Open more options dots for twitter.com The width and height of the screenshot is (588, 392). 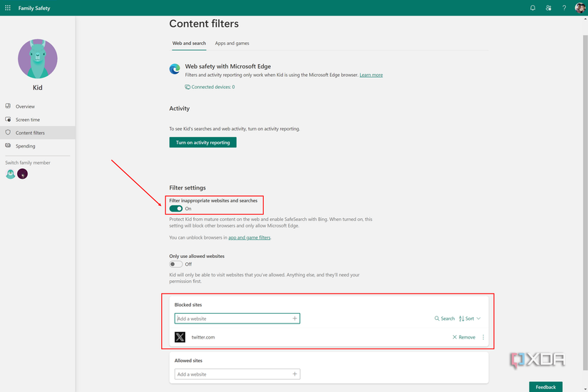pyautogui.click(x=483, y=337)
